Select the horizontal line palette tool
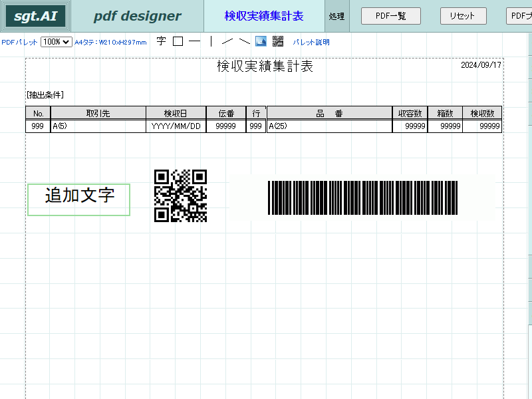This screenshot has height=399, width=532. 194,41
